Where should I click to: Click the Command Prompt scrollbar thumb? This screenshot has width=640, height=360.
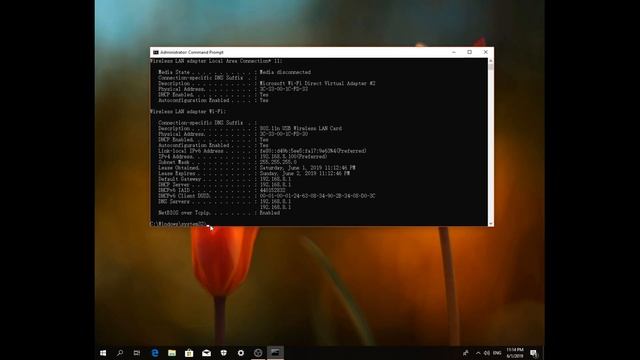tap(491, 67)
